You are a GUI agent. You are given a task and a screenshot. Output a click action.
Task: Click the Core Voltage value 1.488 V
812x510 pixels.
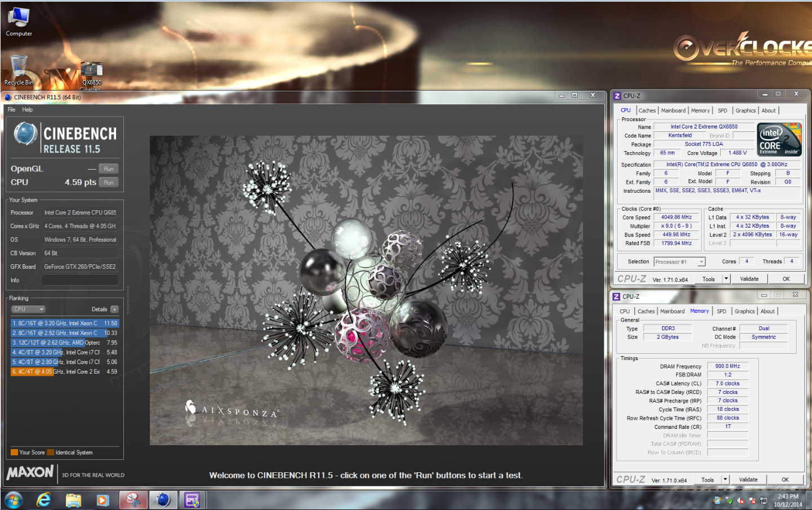738,153
